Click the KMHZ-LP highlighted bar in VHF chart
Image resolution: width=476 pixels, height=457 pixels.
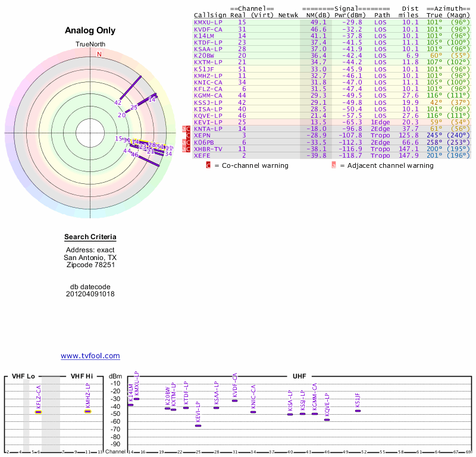[x=87, y=411]
